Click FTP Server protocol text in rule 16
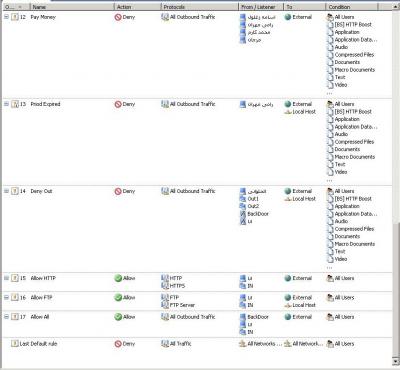This screenshot has height=370, width=400. (x=182, y=305)
